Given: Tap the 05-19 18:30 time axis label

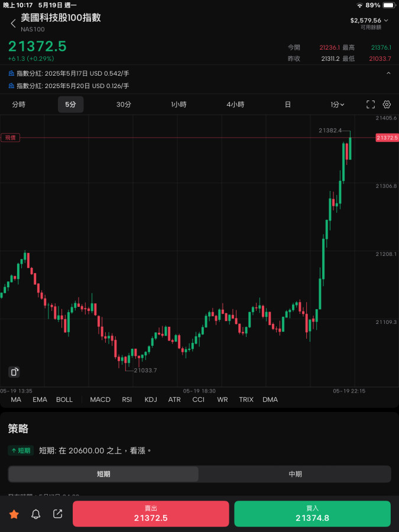Looking at the screenshot, I should [x=199, y=391].
